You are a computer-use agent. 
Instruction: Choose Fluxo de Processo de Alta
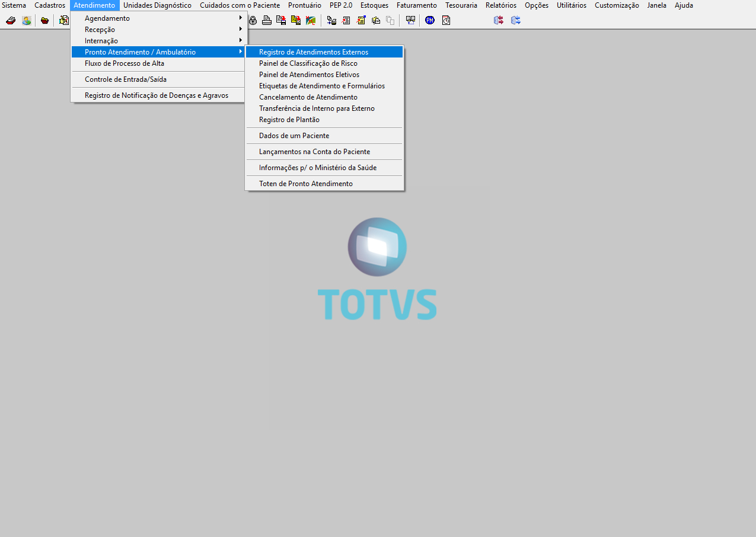[158, 63]
